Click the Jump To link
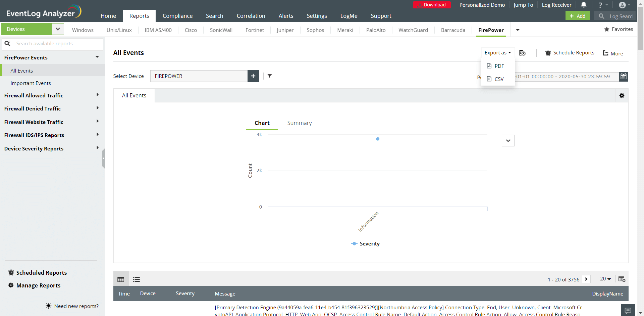 point(523,5)
